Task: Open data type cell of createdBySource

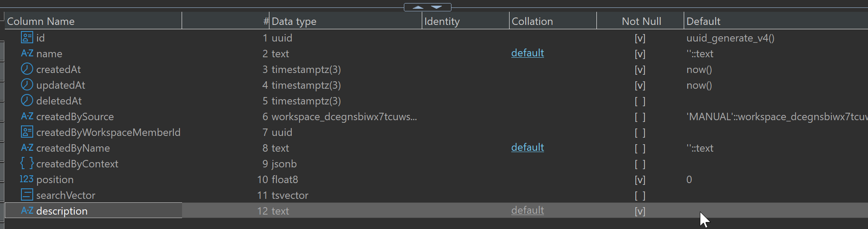Action: point(344,117)
